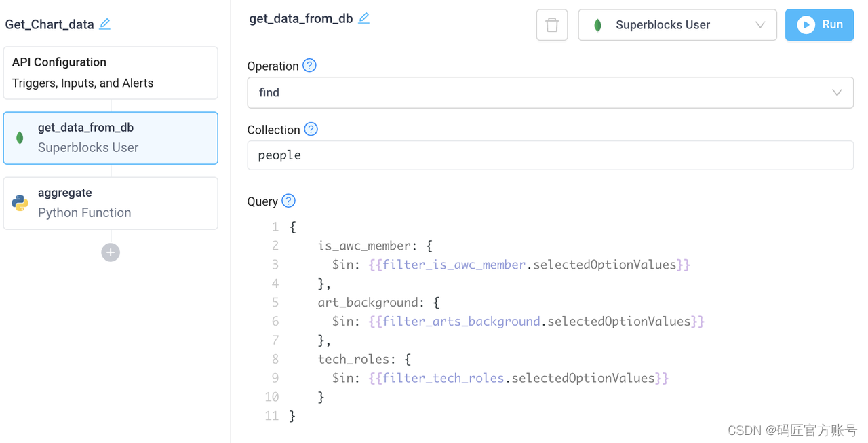Image resolution: width=868 pixels, height=443 pixels.
Task: Add new step with plus icon
Action: pyautogui.click(x=111, y=252)
